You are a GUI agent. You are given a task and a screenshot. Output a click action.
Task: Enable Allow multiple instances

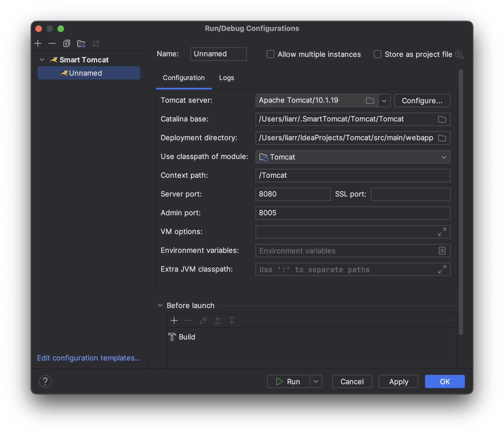(x=270, y=54)
